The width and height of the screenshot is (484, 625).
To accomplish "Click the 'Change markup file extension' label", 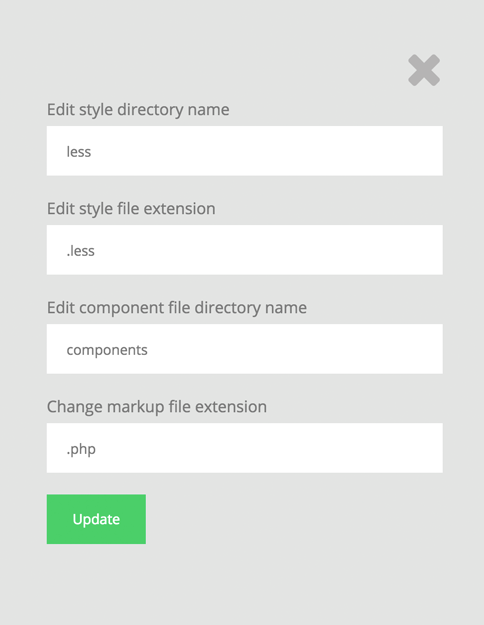I will click(x=157, y=407).
